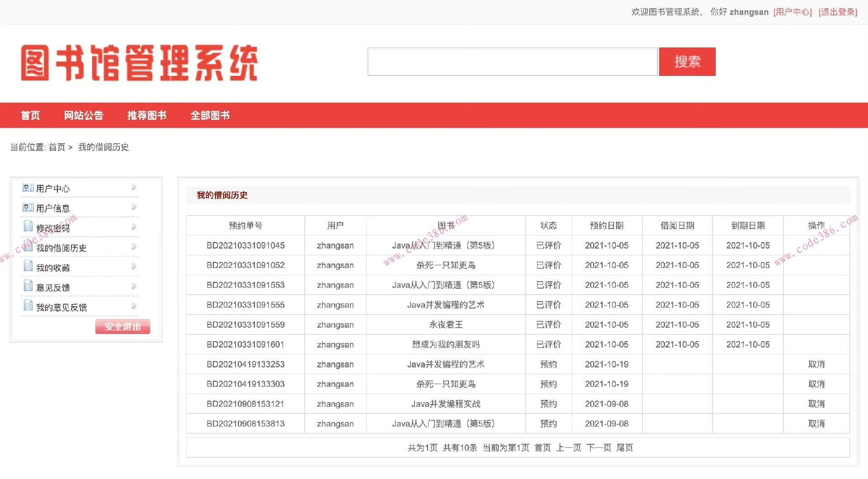Open the 退出登录 link
The height and width of the screenshot is (479, 868).
click(837, 12)
